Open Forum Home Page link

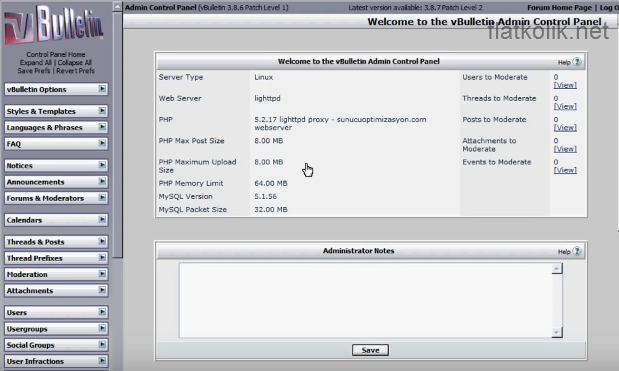pos(559,7)
